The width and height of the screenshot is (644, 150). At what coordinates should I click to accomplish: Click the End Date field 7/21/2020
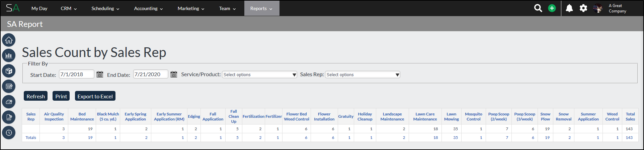pos(151,74)
